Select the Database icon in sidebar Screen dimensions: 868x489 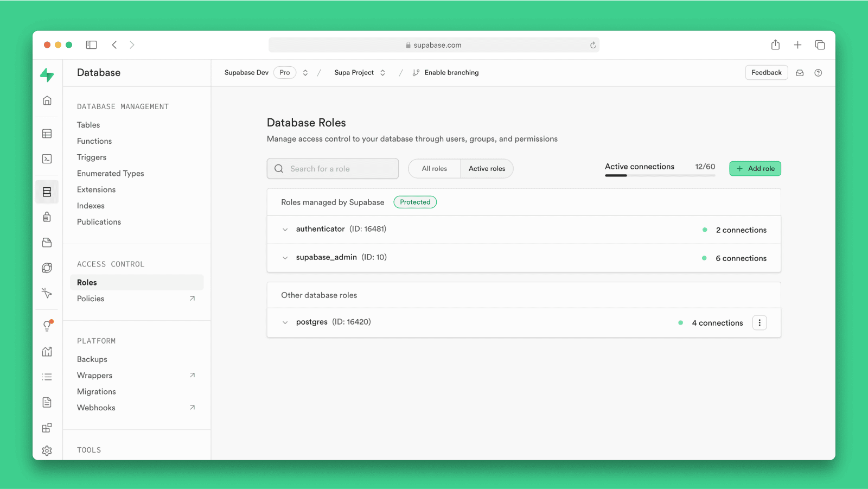tap(47, 192)
